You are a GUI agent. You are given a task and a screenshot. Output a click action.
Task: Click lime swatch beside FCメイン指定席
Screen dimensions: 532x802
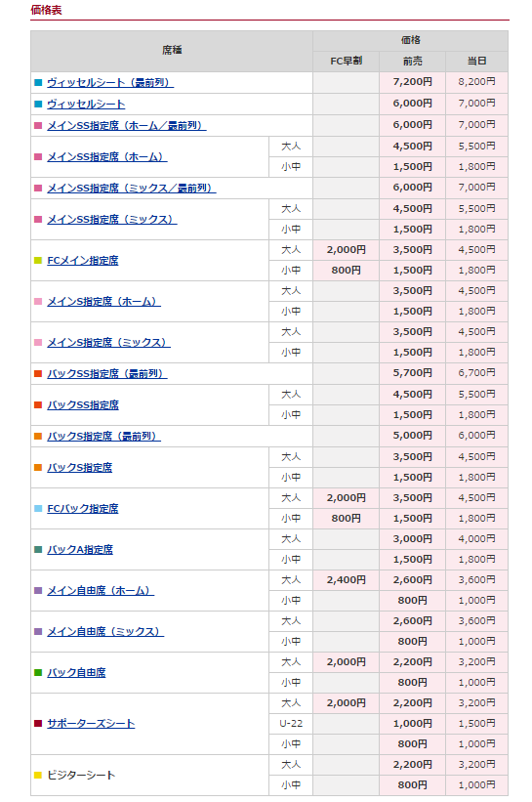tap(38, 261)
